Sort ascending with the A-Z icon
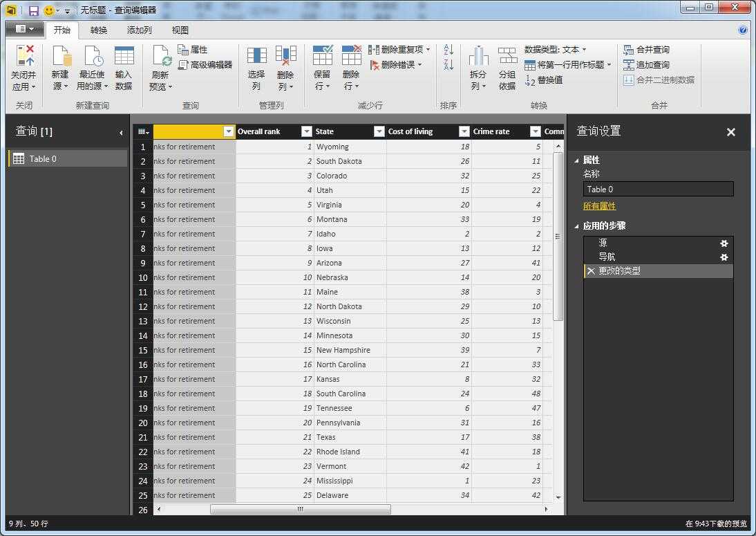Screen dimensions: 756x536 click(448, 50)
